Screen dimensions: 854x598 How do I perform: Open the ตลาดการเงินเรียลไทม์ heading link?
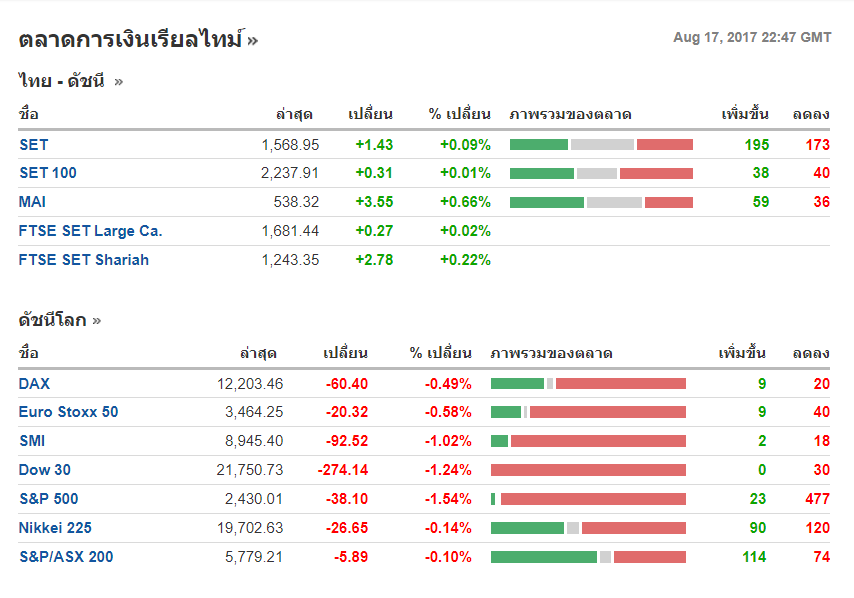[131, 40]
